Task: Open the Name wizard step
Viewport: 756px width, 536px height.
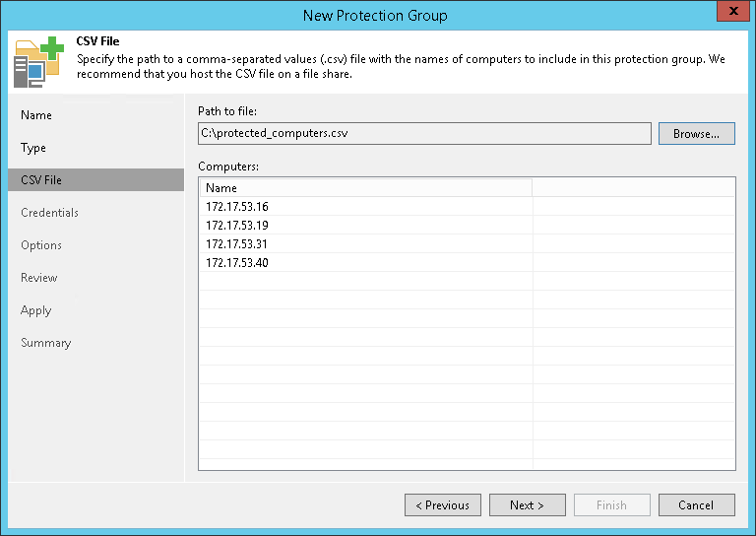Action: (36, 115)
